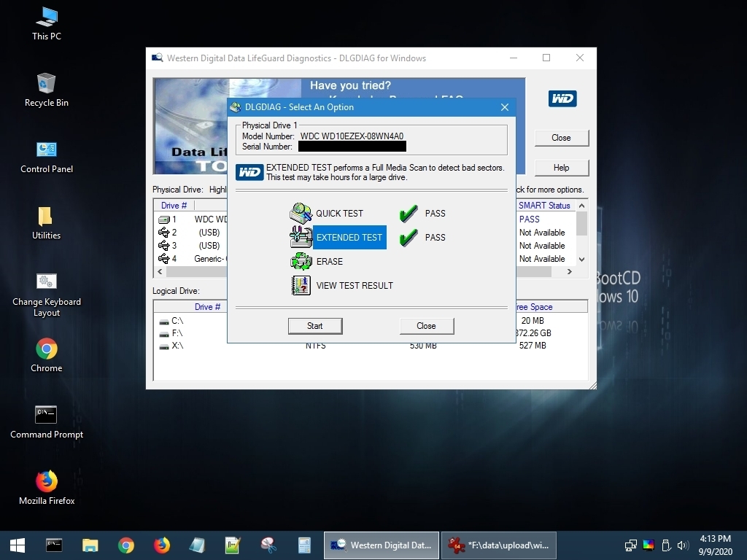The image size is (747, 560).
Task: Click the SMART PASS value for drive 1
Action: click(530, 219)
